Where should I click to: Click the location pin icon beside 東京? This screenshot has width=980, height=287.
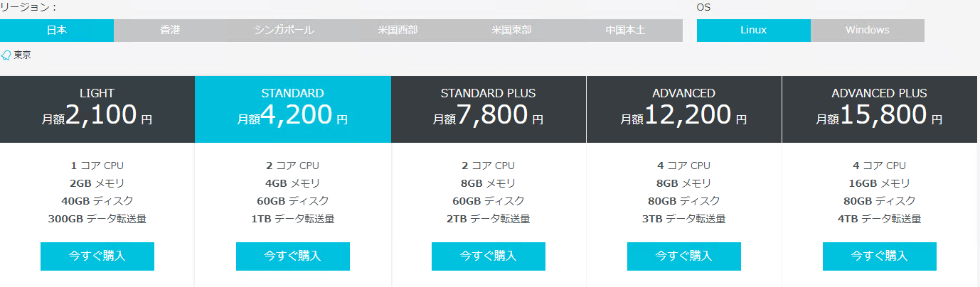point(6,55)
